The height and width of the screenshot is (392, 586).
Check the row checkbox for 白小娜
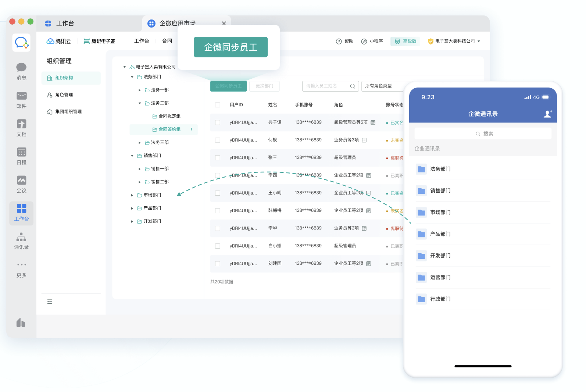point(218,246)
